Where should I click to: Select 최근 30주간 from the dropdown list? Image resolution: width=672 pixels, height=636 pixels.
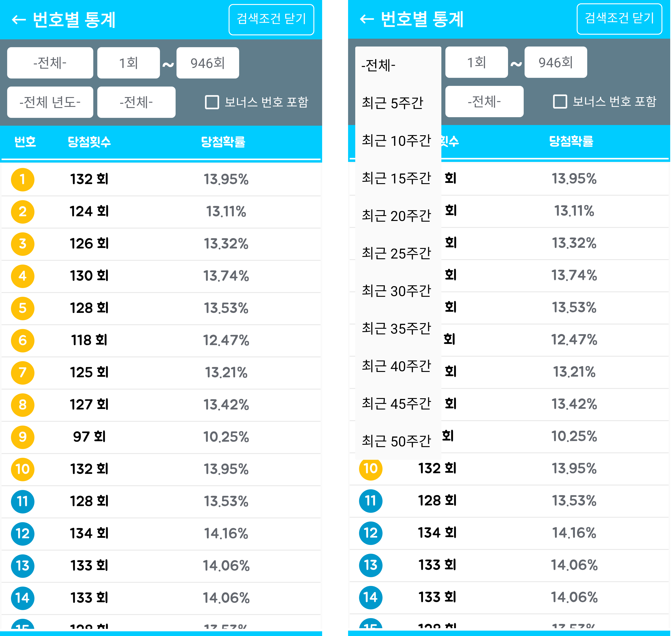pos(396,291)
